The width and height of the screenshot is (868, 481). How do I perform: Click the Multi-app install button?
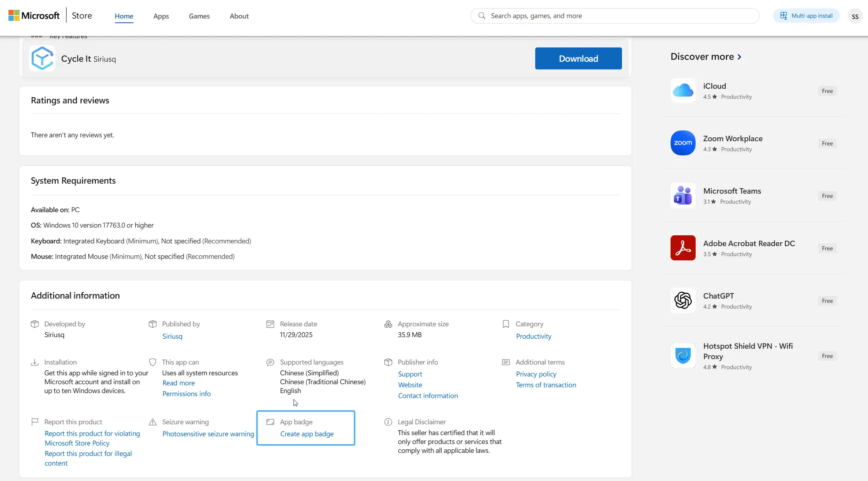point(806,16)
